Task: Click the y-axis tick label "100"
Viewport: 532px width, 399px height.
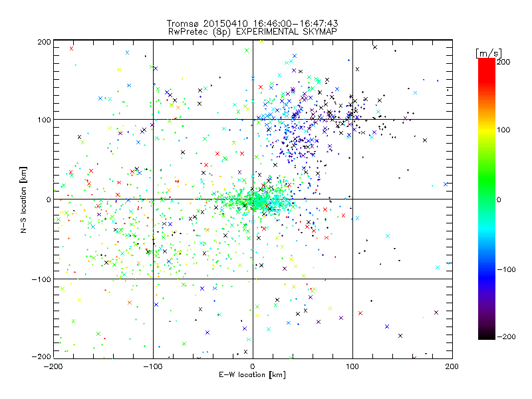Action: (x=44, y=120)
